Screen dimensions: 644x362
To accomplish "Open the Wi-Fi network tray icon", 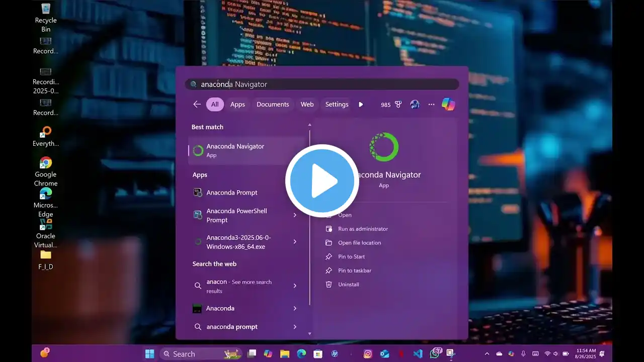I will pos(547,354).
